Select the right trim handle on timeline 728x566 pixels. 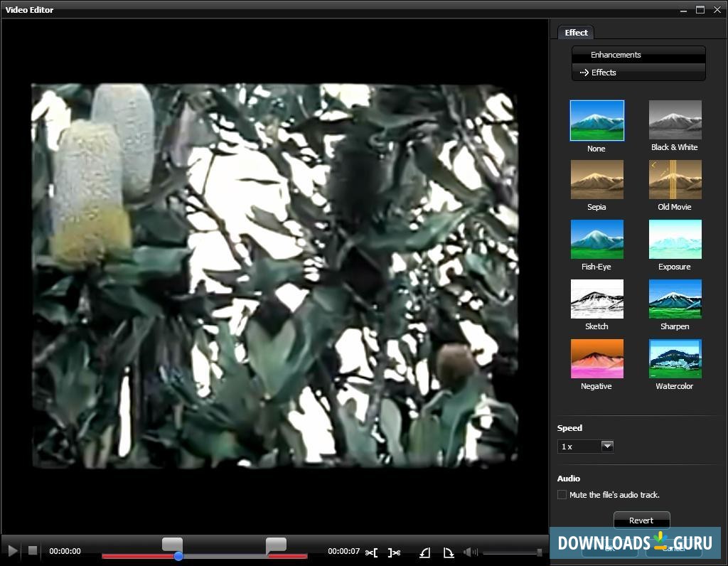[276, 545]
